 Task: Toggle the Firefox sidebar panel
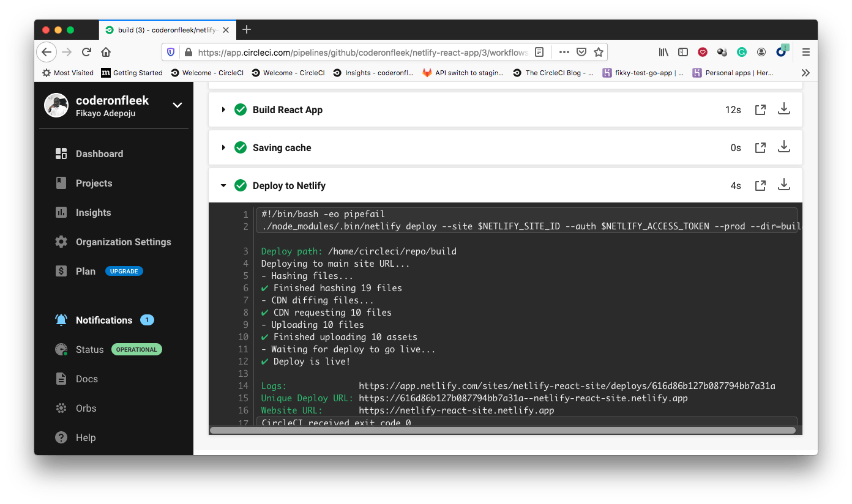(682, 52)
